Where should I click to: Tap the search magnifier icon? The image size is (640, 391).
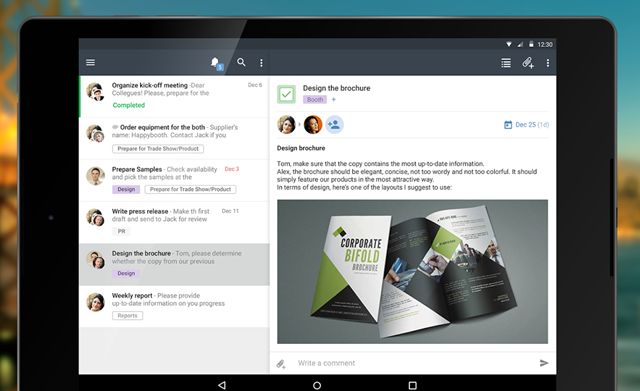coord(241,62)
